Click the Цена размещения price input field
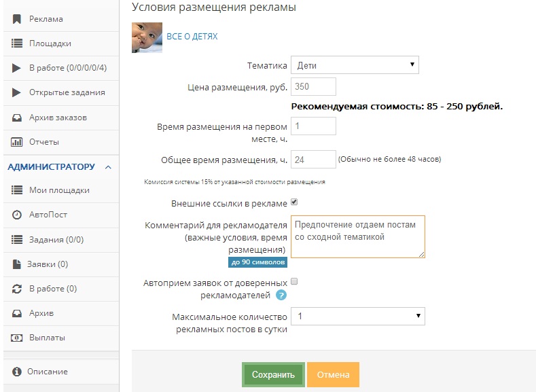The image size is (536, 392). click(x=313, y=86)
